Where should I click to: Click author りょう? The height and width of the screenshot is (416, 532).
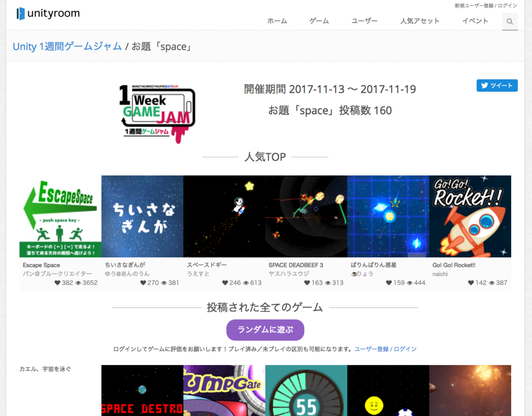point(365,274)
